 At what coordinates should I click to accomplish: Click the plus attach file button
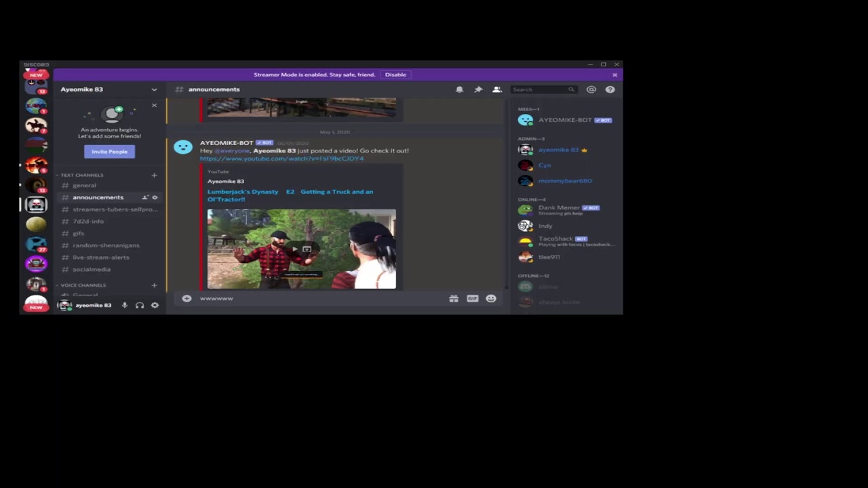point(186,298)
